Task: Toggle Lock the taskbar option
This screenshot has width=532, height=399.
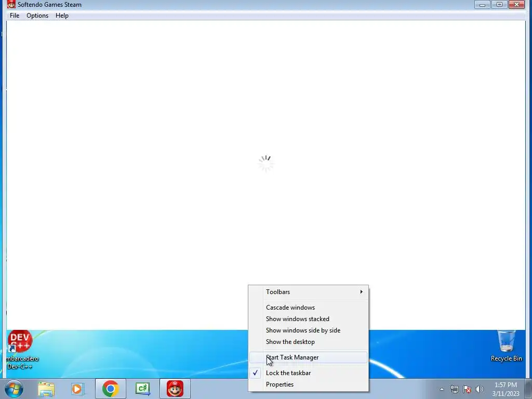Action: [308, 373]
